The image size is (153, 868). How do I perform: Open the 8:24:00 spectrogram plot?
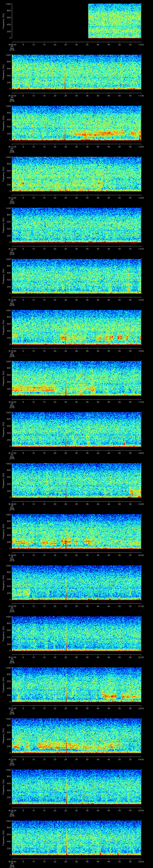(x=76, y=787)
